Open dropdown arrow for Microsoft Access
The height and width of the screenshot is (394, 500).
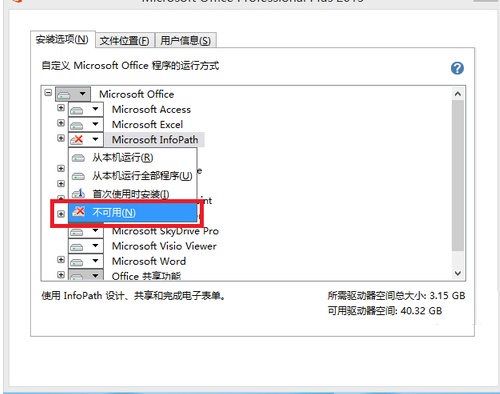click(95, 109)
